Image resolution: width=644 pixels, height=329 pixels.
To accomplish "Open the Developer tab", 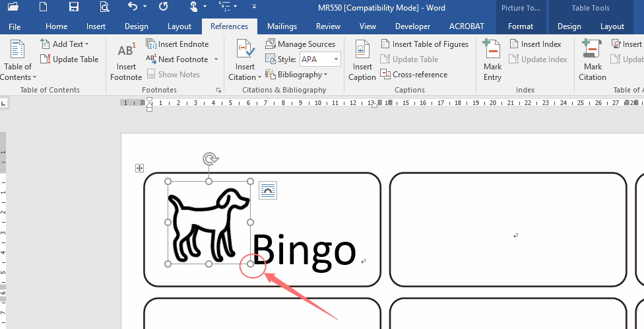I will point(412,26).
